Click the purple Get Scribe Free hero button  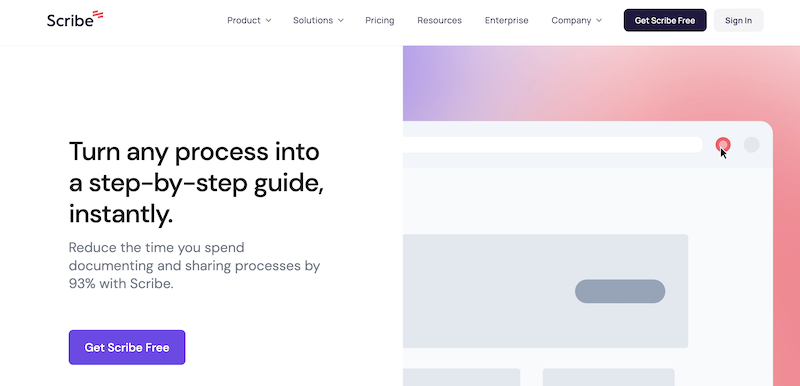pos(127,347)
